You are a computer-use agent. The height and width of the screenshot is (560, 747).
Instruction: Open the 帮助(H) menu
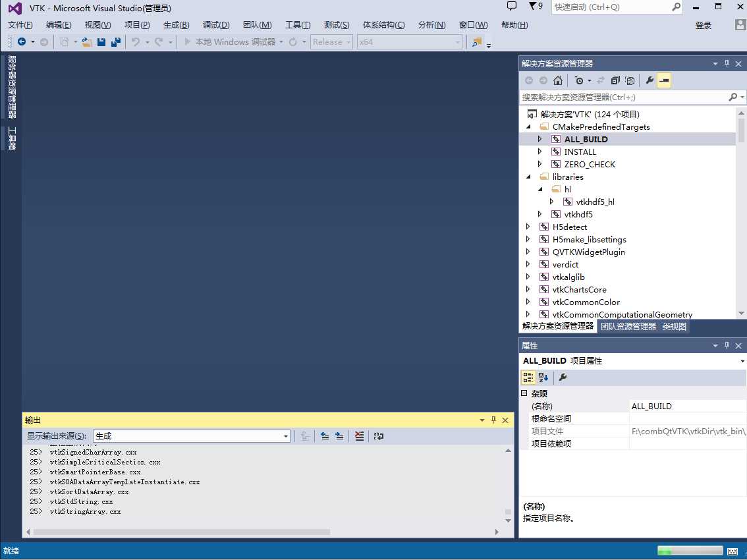(514, 25)
